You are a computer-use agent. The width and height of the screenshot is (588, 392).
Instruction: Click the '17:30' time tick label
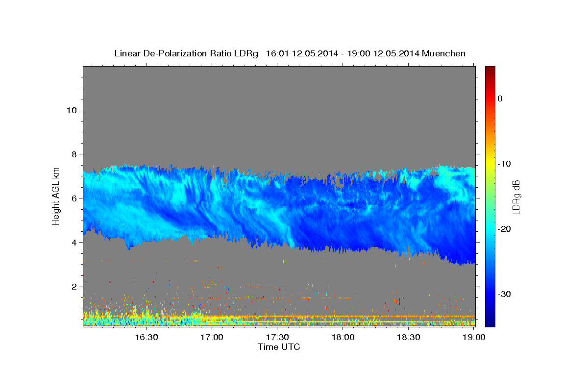point(277,338)
